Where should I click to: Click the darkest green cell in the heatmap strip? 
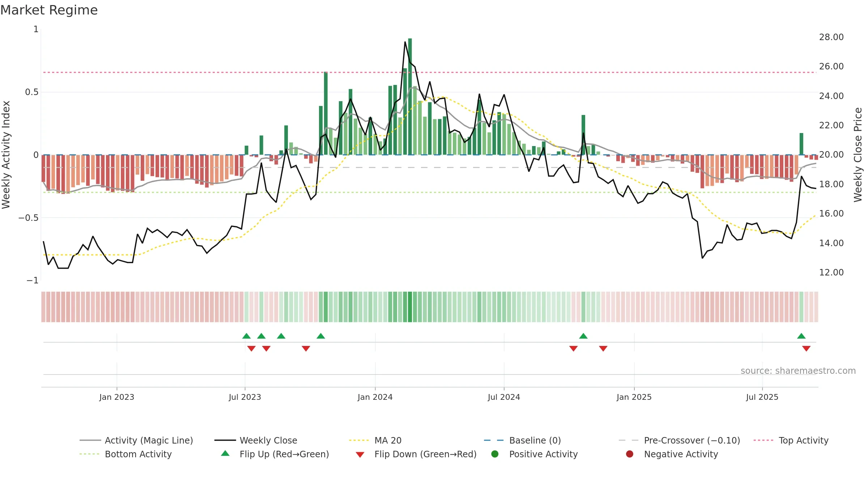point(410,307)
